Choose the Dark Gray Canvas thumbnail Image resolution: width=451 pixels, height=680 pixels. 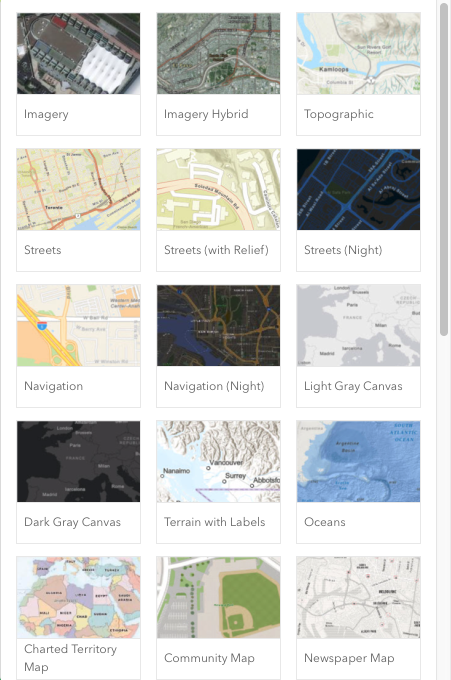coord(78,461)
